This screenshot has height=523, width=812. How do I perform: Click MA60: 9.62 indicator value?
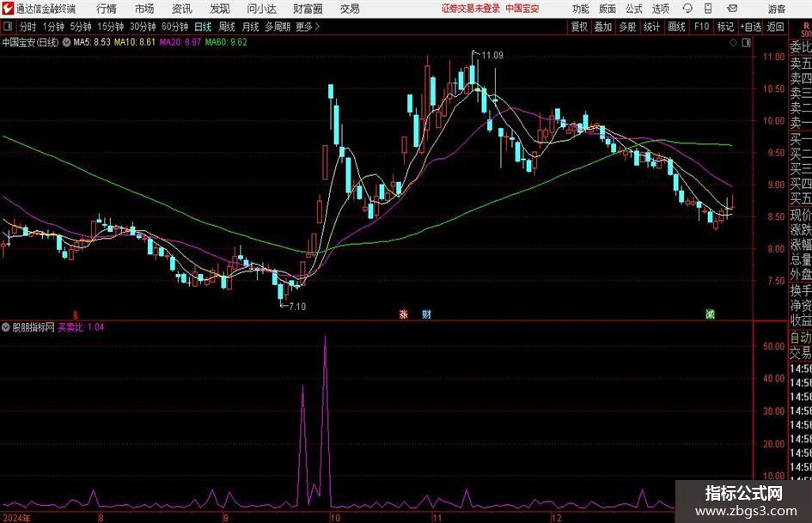tap(226, 42)
